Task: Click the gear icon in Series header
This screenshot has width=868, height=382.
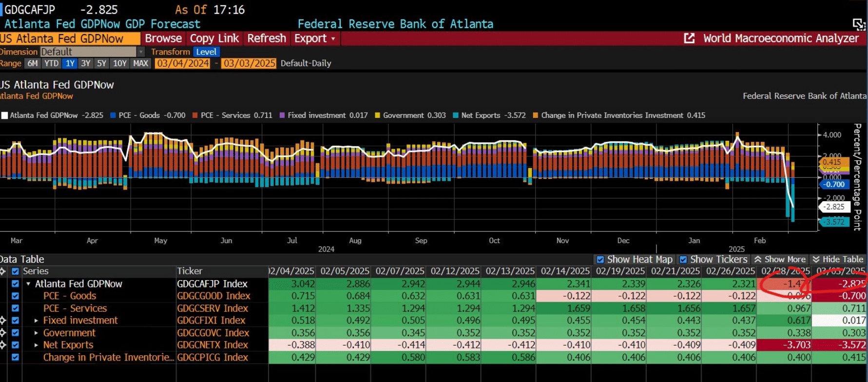Action: (2, 271)
